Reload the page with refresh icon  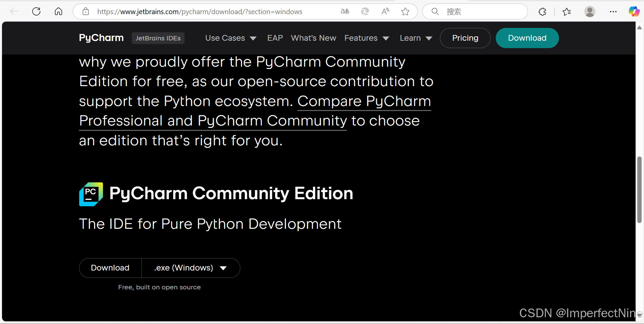pyautogui.click(x=36, y=11)
